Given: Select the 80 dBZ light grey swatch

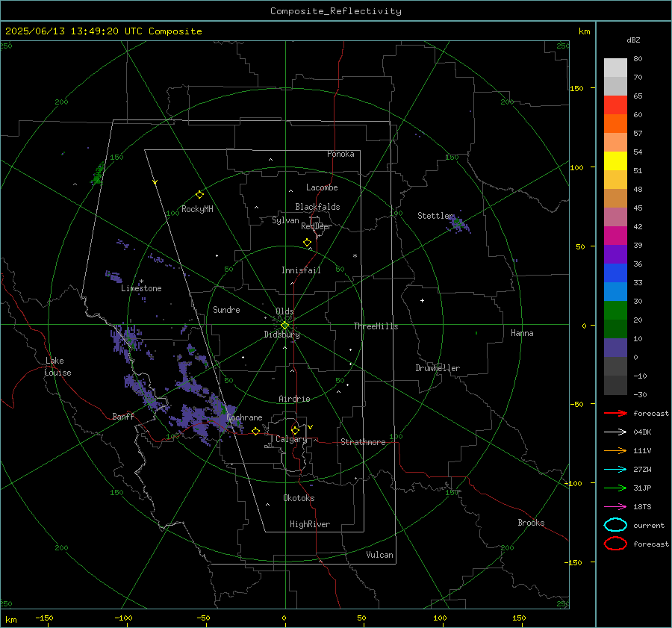Looking at the screenshot, I should pyautogui.click(x=615, y=68).
